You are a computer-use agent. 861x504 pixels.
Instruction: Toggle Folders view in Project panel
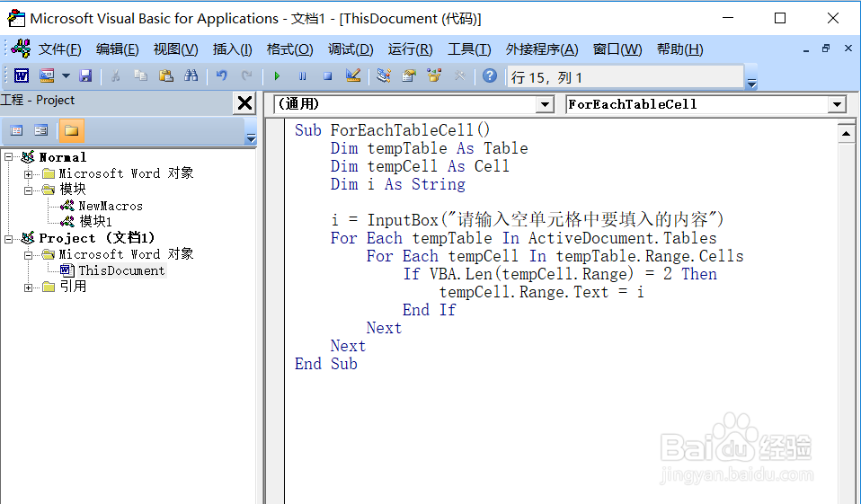pos(71,130)
